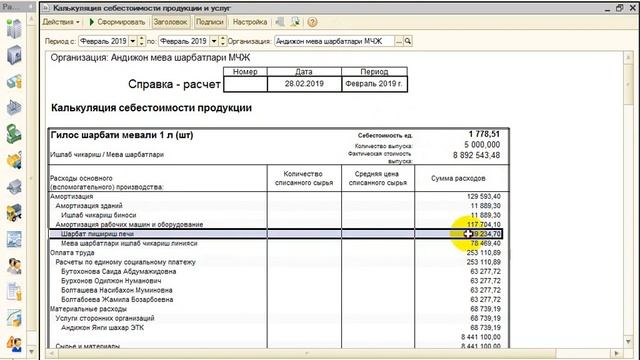Viewport: 640px width, 360px height.
Task: Open the safe (bank/cash) sidebar icon
Action: (14, 55)
